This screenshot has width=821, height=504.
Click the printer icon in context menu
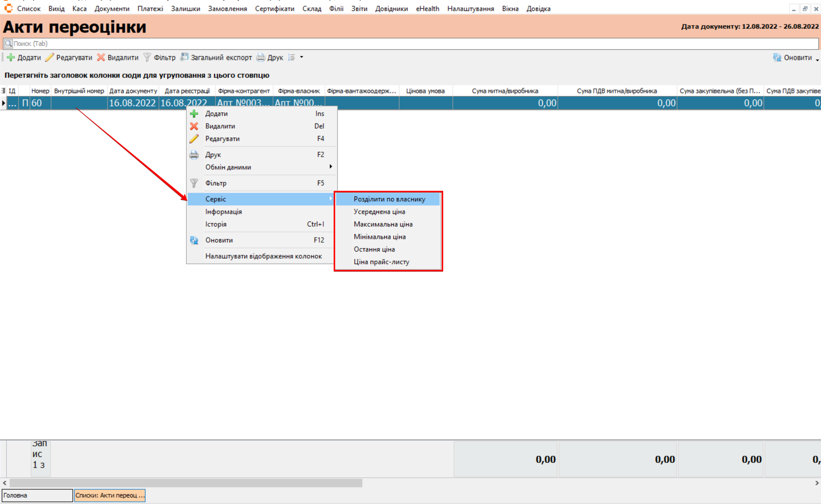(x=194, y=155)
